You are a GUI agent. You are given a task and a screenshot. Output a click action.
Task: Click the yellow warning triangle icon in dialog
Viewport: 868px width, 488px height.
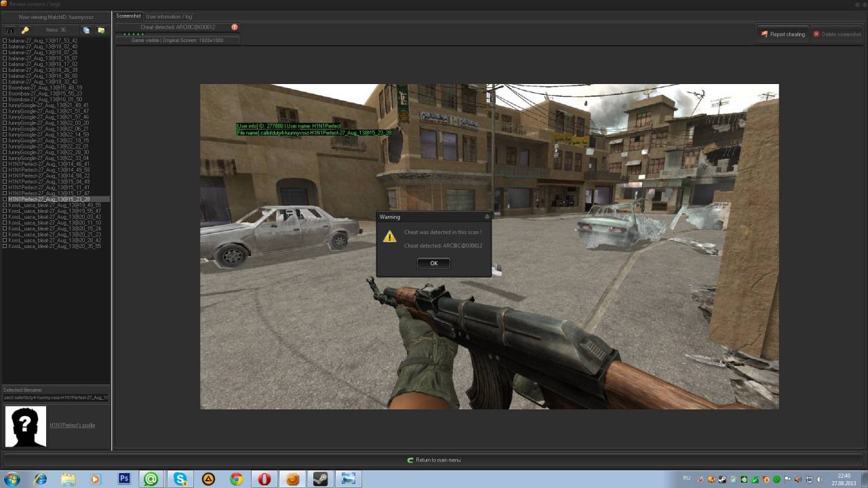pos(389,236)
